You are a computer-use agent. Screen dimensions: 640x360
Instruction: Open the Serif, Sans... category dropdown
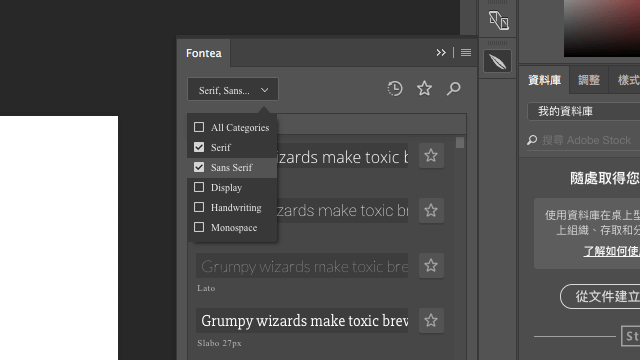pos(233,89)
